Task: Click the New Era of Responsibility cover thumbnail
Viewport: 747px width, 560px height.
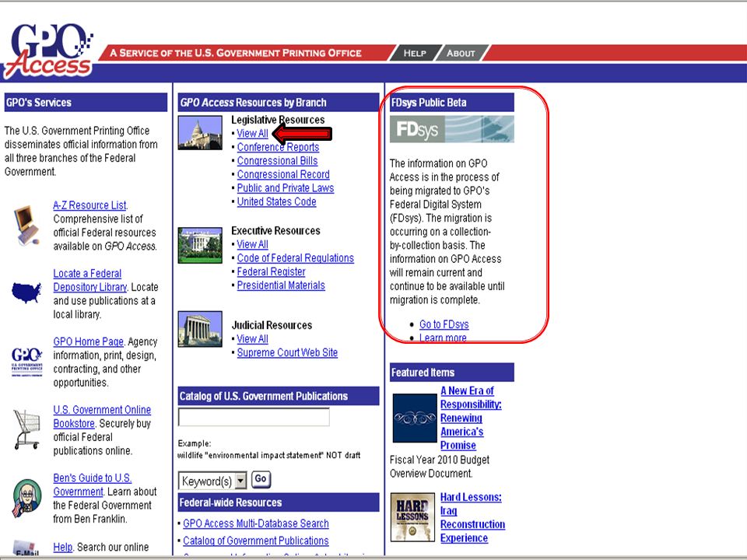Action: coord(415,418)
